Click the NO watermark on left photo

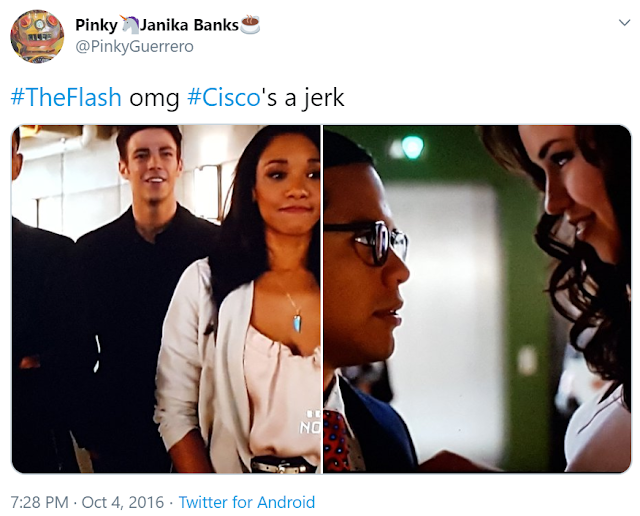[310, 427]
